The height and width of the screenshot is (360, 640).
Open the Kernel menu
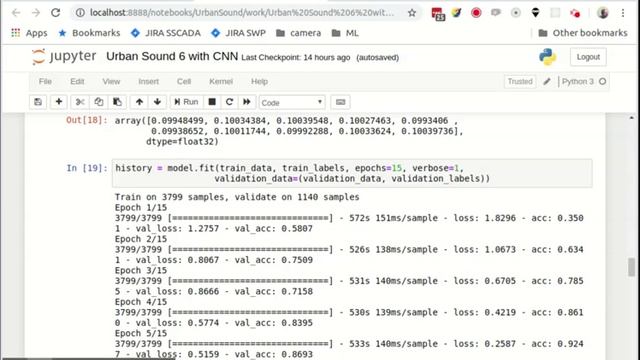(221, 81)
